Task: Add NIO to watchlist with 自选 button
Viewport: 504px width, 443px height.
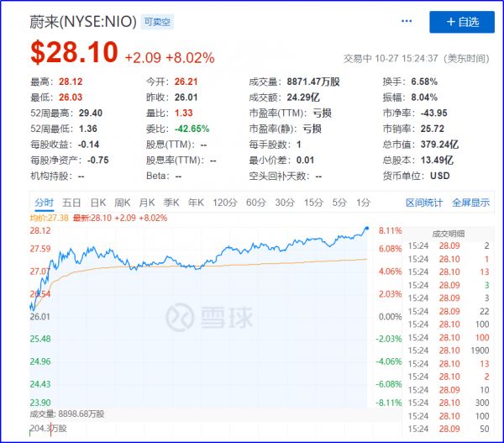Action: coord(461,22)
